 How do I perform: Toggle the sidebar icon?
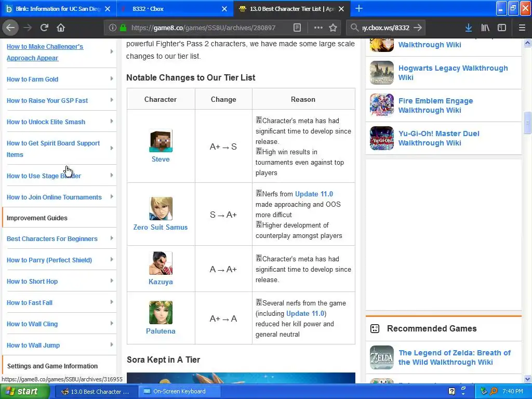tap(502, 28)
